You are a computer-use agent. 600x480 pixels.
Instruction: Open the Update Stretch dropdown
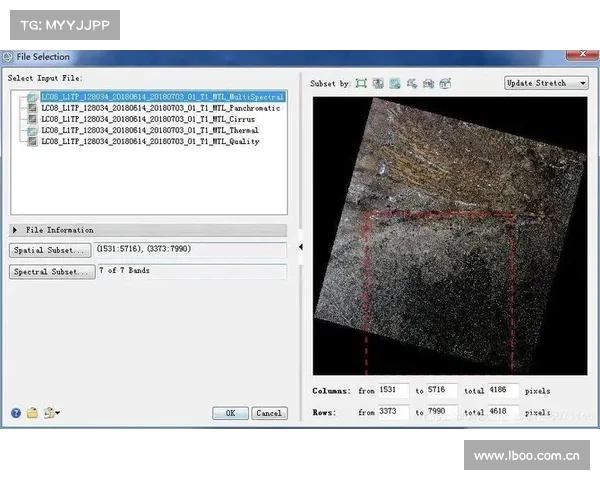coord(546,83)
